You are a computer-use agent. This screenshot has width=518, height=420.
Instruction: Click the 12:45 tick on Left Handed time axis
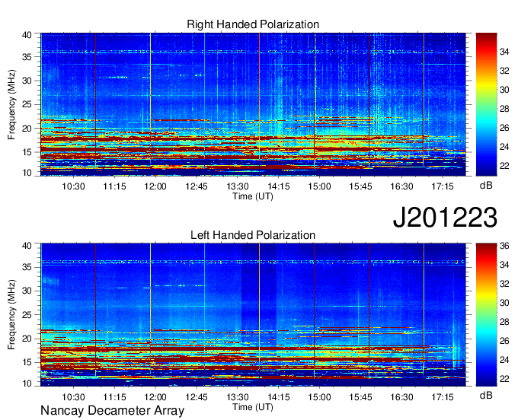(197, 397)
